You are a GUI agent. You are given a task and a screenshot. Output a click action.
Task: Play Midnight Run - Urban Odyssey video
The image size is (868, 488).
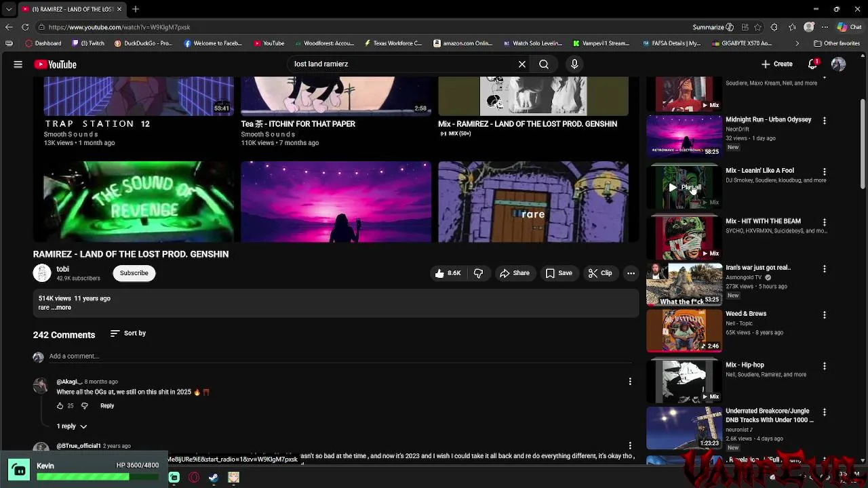(x=684, y=136)
